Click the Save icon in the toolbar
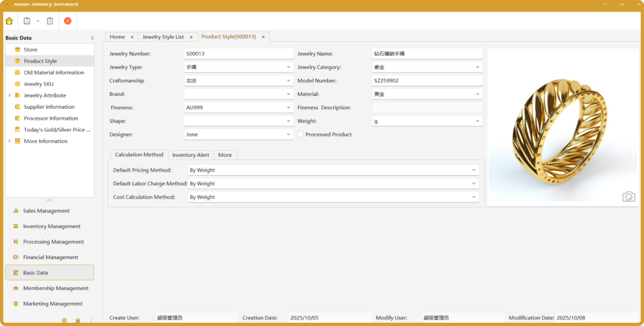This screenshot has width=644, height=326. (x=27, y=21)
